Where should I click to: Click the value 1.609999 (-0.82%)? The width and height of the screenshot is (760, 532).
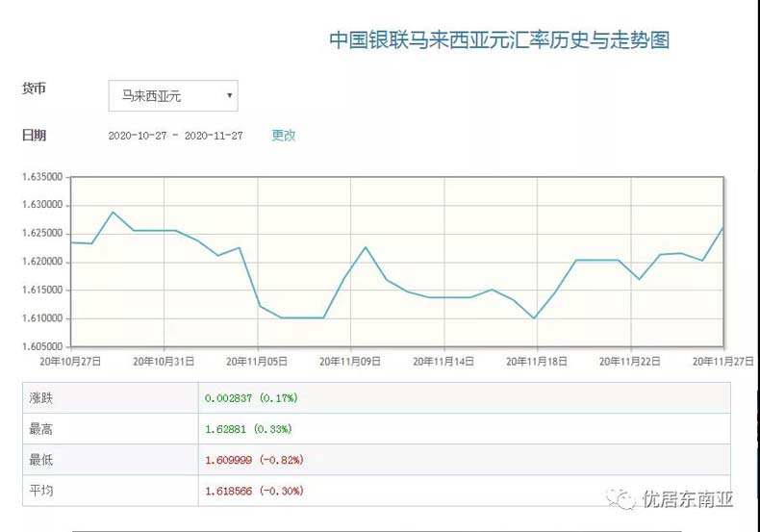tap(254, 460)
